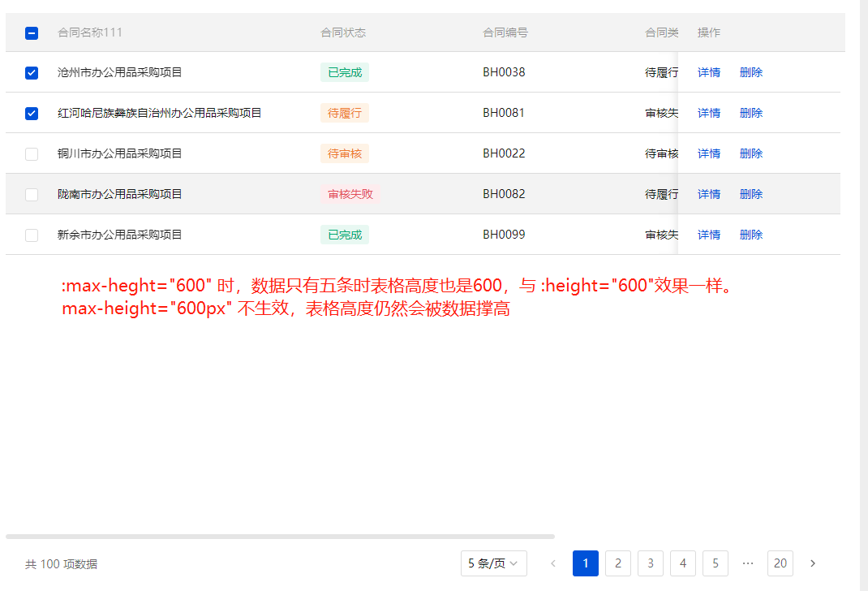This screenshot has height=591, width=868.
Task: Click the next page chevron icon
Action: [x=812, y=563]
